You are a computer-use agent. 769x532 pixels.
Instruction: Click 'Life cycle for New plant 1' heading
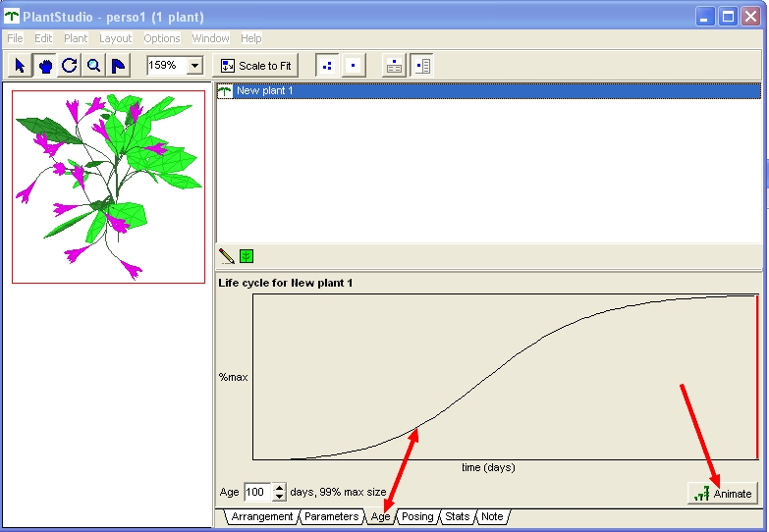(x=286, y=283)
